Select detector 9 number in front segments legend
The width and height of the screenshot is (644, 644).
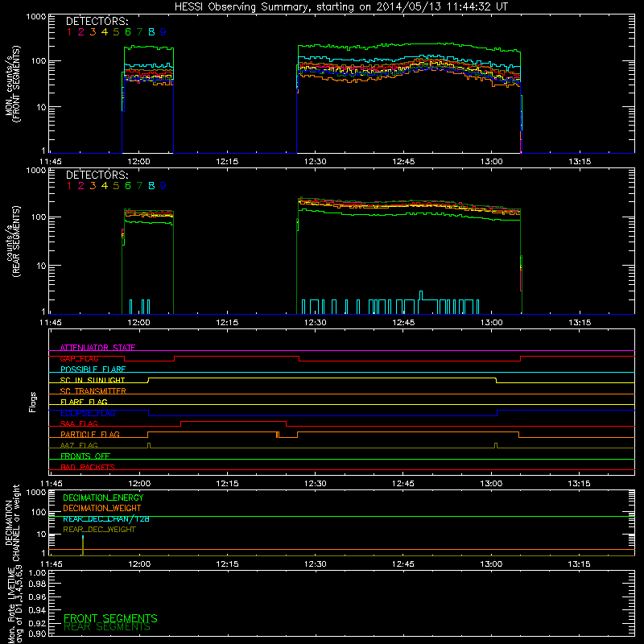click(x=163, y=32)
